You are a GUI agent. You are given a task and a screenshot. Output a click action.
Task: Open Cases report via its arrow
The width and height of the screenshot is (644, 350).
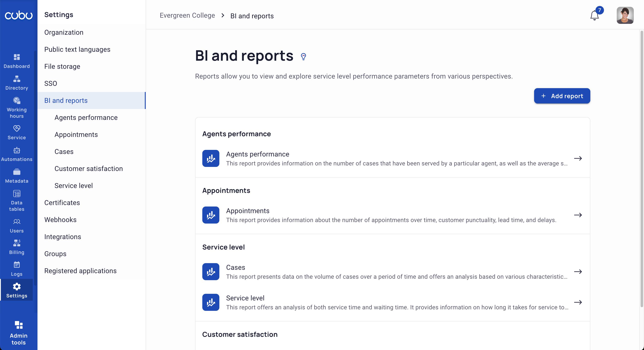point(578,272)
